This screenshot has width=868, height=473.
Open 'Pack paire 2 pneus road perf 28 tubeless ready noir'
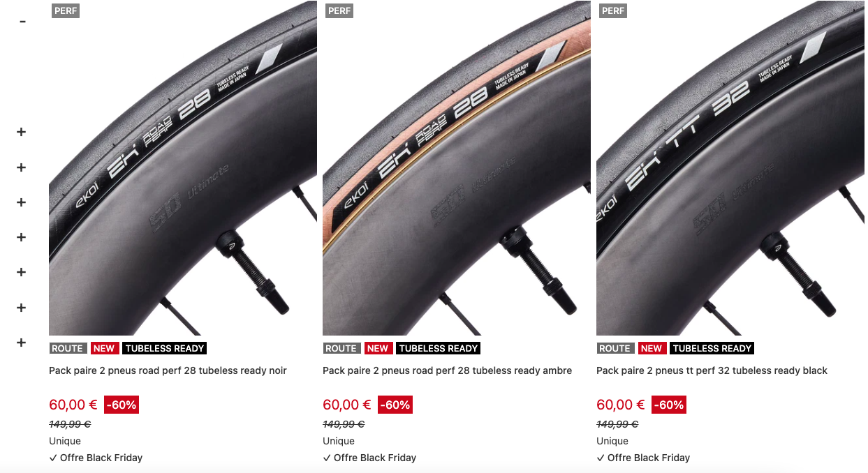168,370
